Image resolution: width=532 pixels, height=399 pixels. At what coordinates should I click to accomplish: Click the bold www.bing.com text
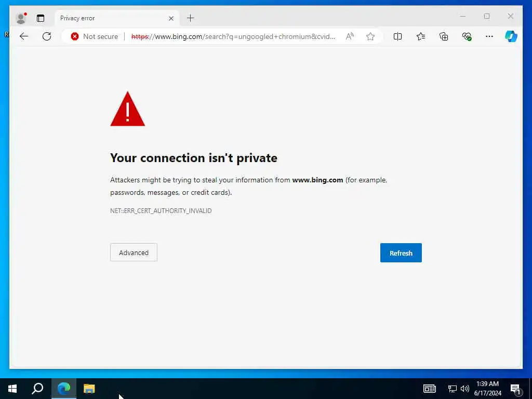coord(317,180)
